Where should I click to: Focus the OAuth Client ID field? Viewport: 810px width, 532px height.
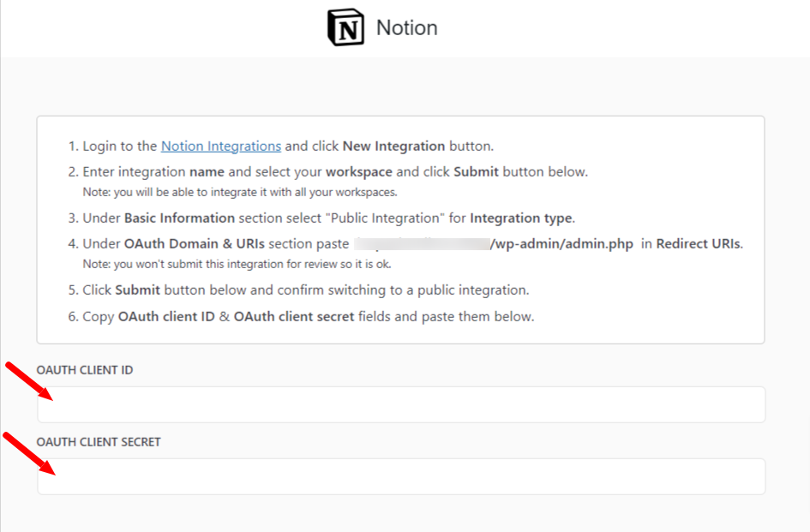401,404
